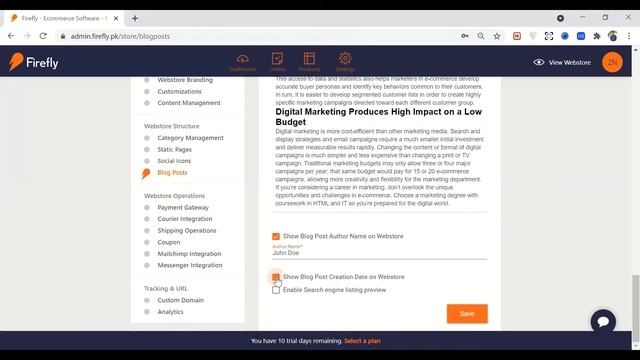Click the recording indicator icon in title bar
640x360 pixels.
click(560, 18)
